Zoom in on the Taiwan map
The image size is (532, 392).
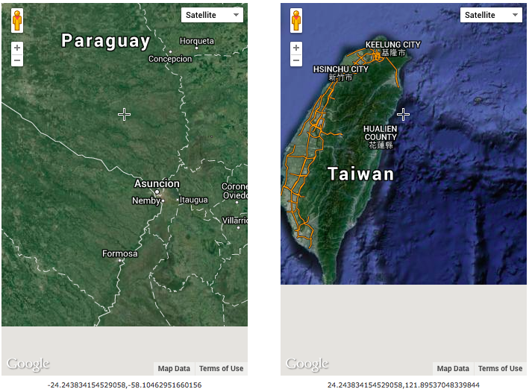pyautogui.click(x=296, y=48)
